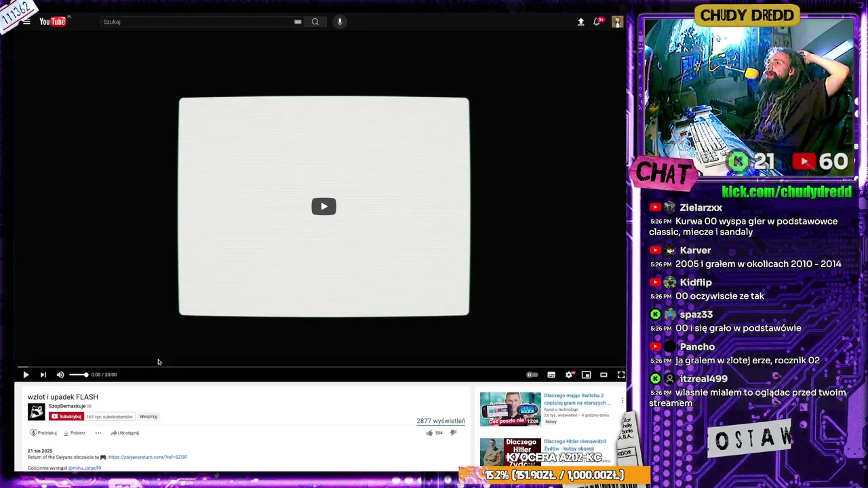Toggle autoplay switch
The width and height of the screenshot is (868, 488).
tap(532, 375)
